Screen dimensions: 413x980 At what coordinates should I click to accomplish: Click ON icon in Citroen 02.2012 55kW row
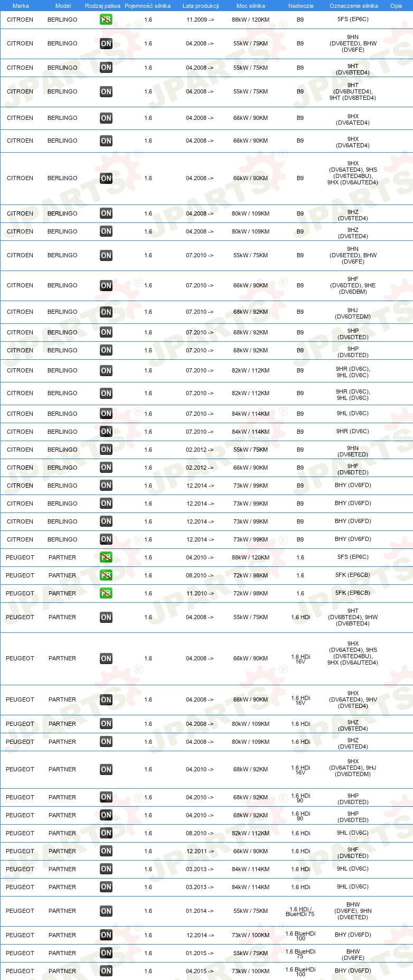point(106,450)
